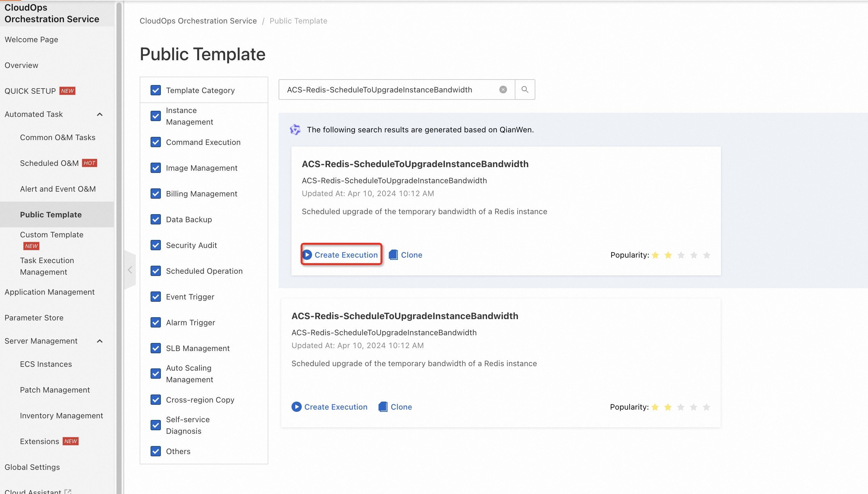Screen dimensions: 868x494
Task: Open the second ACS-Redis template title
Action: (405, 316)
